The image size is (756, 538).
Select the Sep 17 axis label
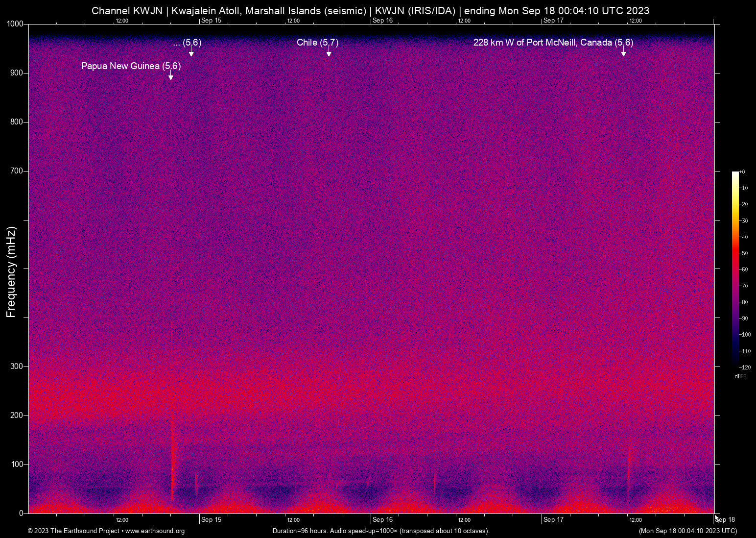click(553, 519)
